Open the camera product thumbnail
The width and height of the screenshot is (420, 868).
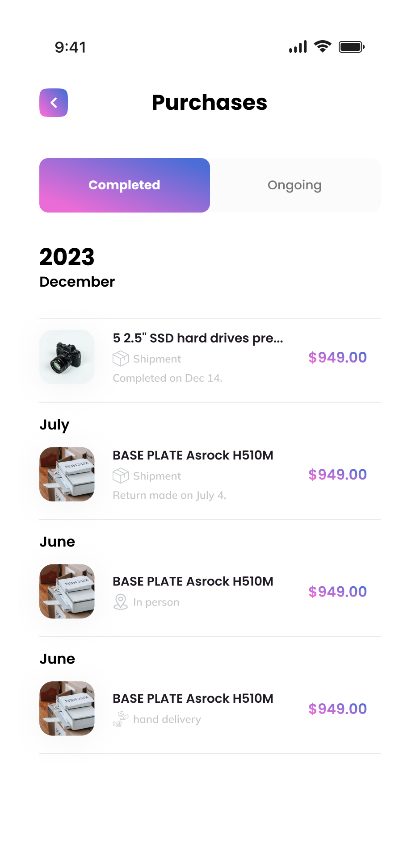click(x=67, y=357)
